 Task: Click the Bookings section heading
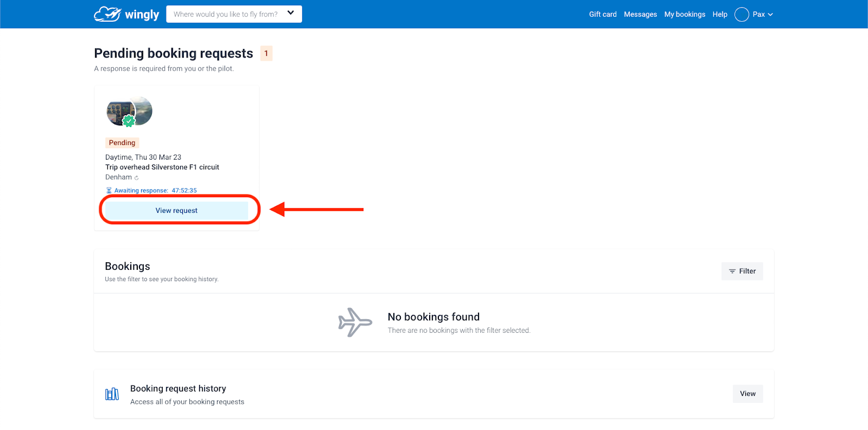coord(127,266)
